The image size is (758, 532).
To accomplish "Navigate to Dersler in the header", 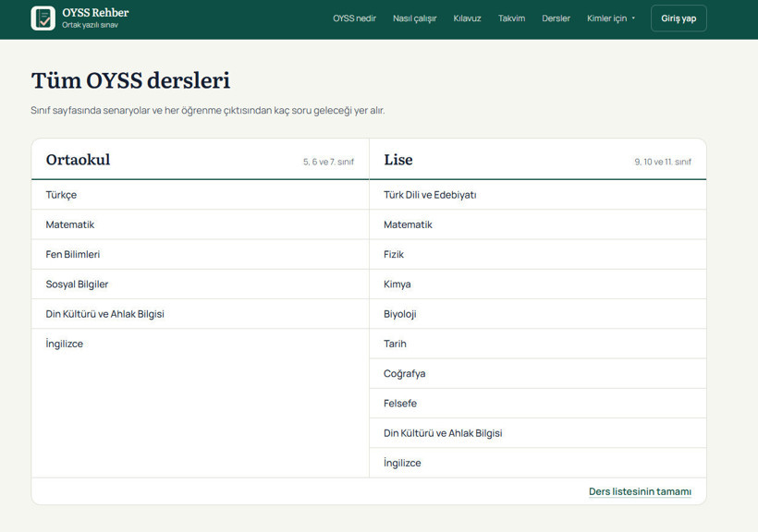I will point(556,18).
